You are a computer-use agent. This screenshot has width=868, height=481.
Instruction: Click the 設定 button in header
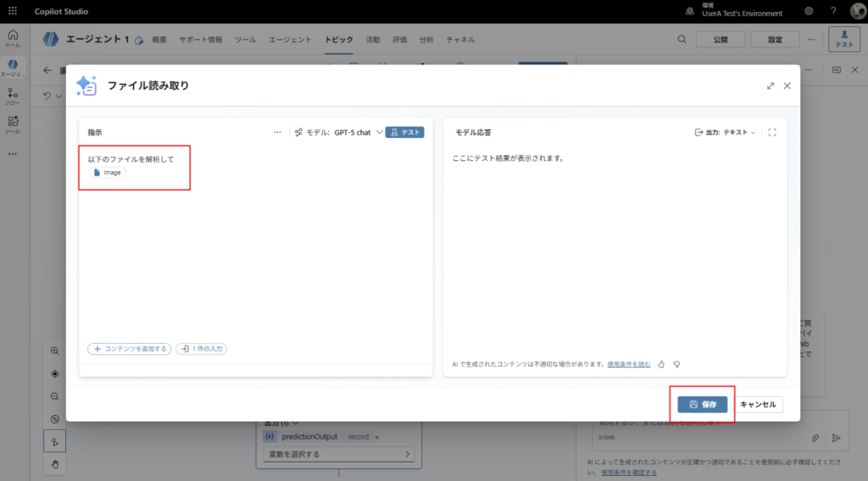tap(775, 39)
